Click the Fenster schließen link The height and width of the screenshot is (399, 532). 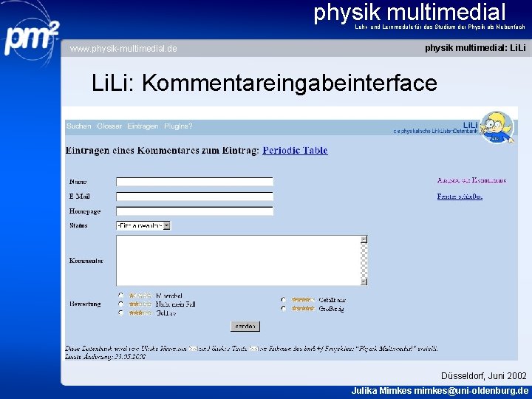tap(460, 197)
